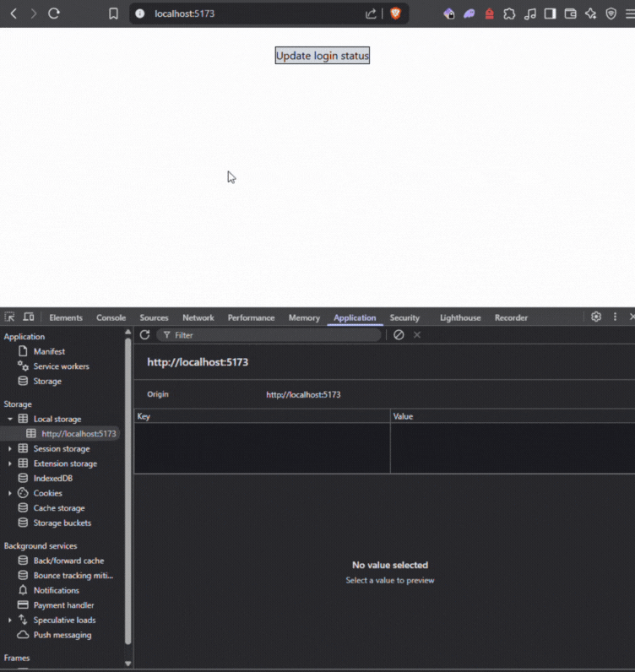Switch to the Elements tab

pos(66,317)
